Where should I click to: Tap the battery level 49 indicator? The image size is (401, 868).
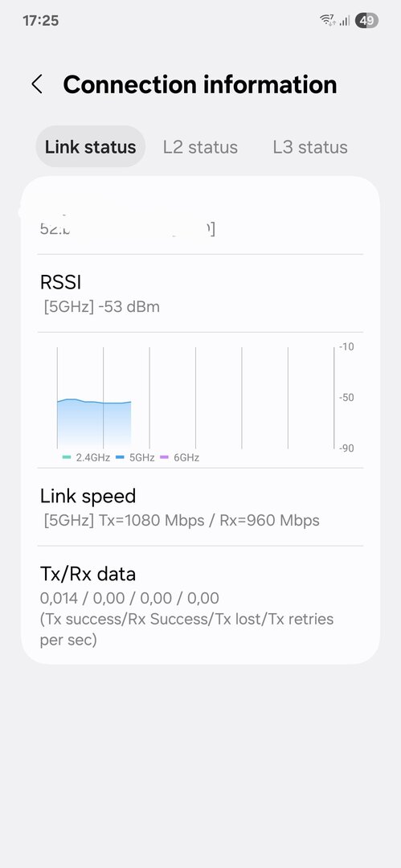(366, 21)
